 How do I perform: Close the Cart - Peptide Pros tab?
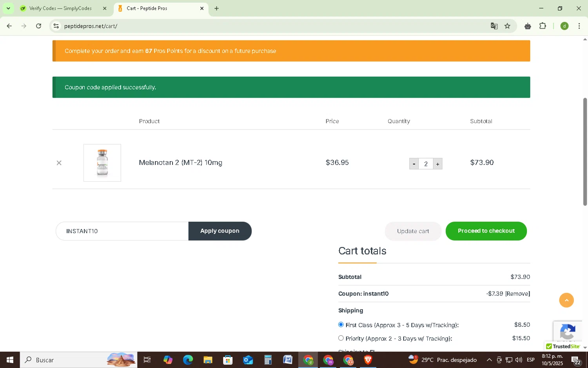[x=202, y=8]
